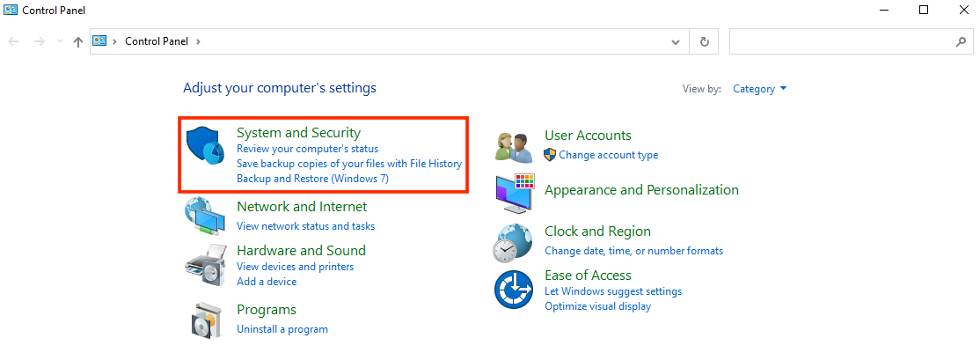Expand the View by Category dropdown
This screenshot has width=980, height=360.
[x=759, y=89]
